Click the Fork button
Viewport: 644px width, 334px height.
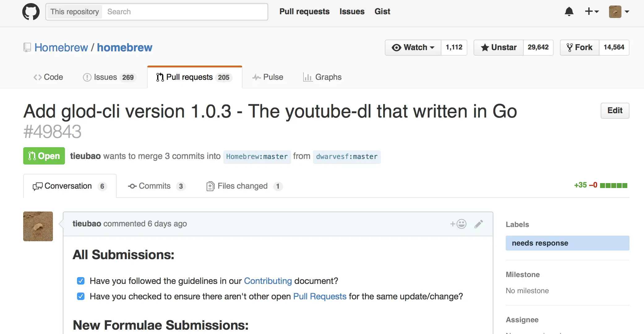580,47
